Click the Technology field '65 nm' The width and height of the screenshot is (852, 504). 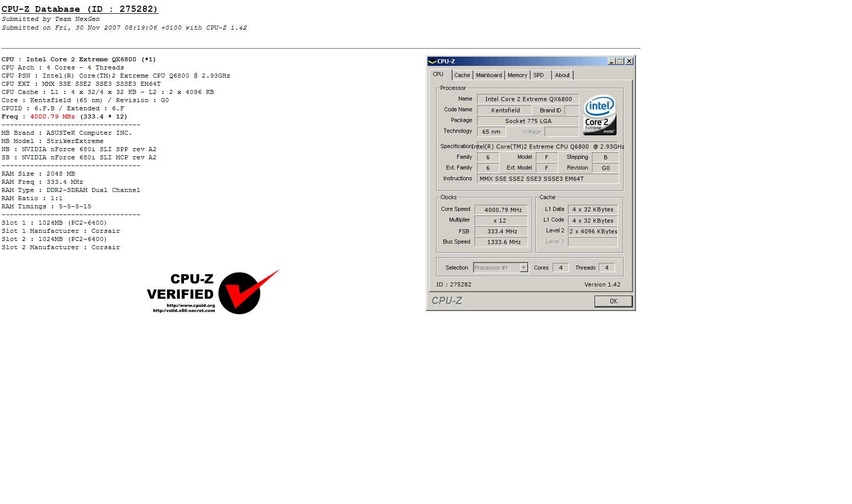(x=491, y=132)
